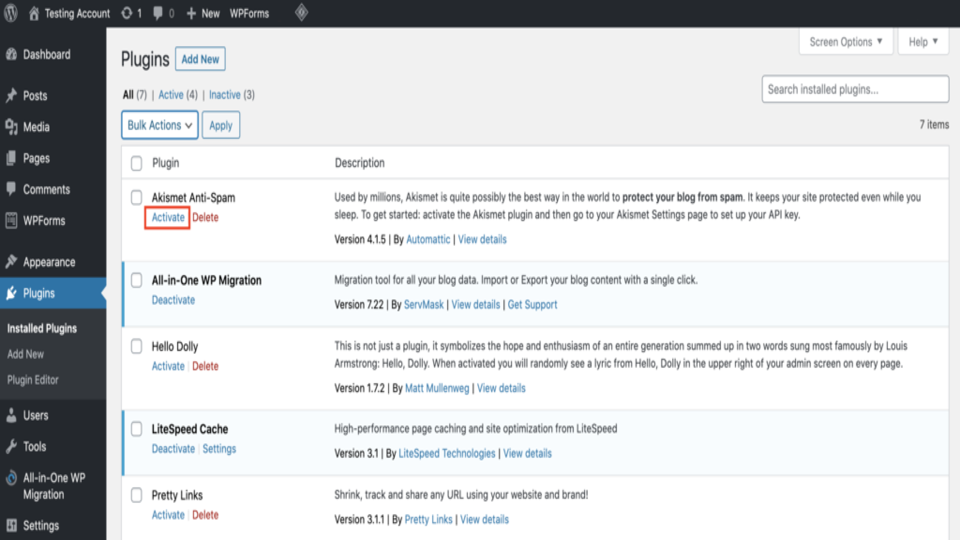960x540 pixels.
Task: Expand the Screen Options panel
Action: pyautogui.click(x=846, y=42)
